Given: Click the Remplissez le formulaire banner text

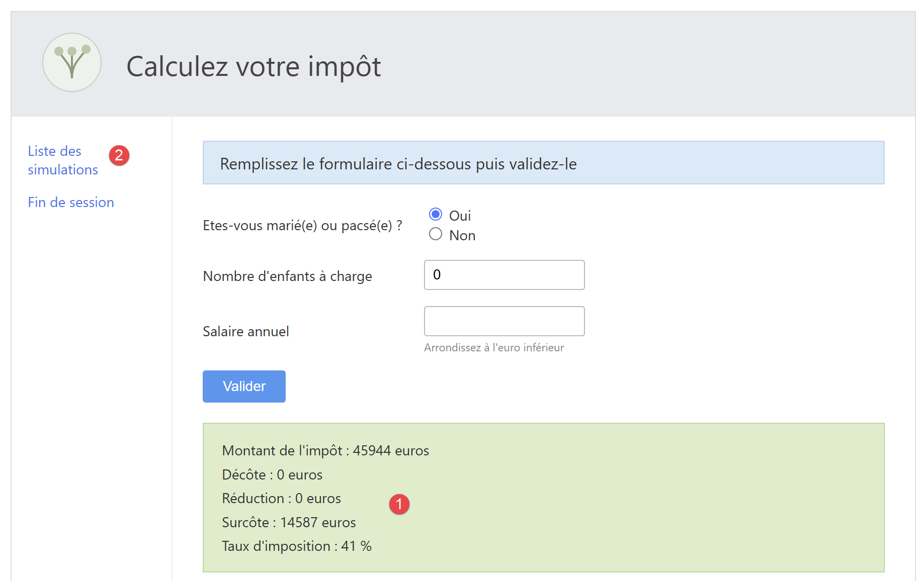Looking at the screenshot, I should pos(398,164).
